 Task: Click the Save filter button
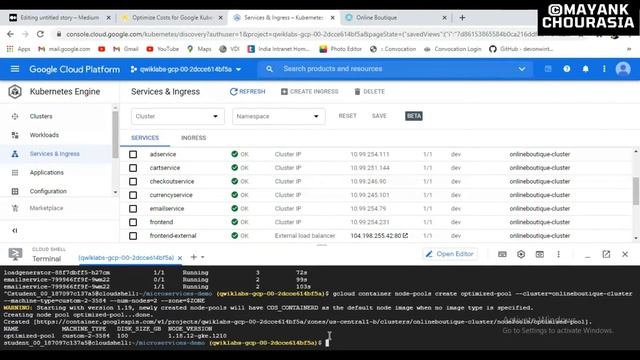click(x=379, y=116)
